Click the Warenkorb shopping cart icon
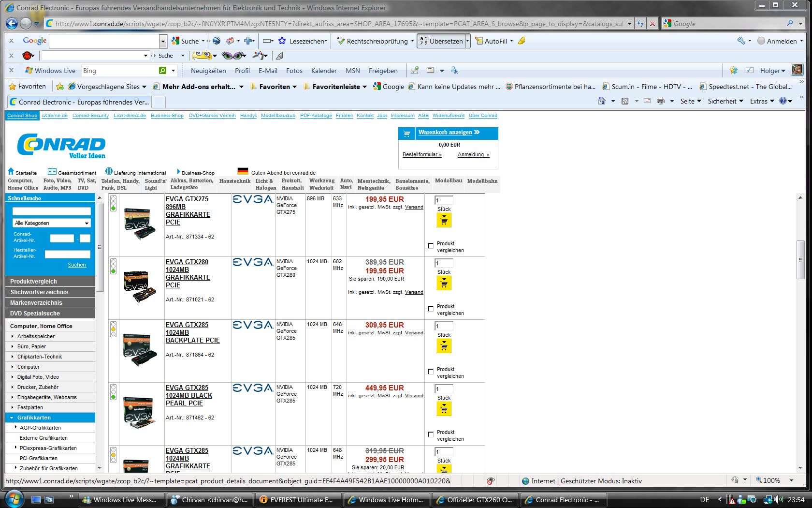The image size is (812, 508). [x=407, y=134]
